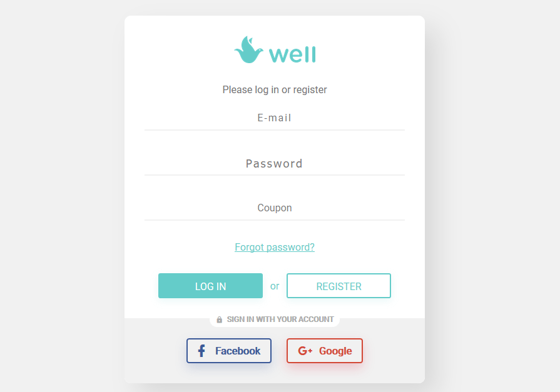The image size is (560, 392).
Task: Click the word 'Google' on the red-outlined button
Action: [335, 351]
